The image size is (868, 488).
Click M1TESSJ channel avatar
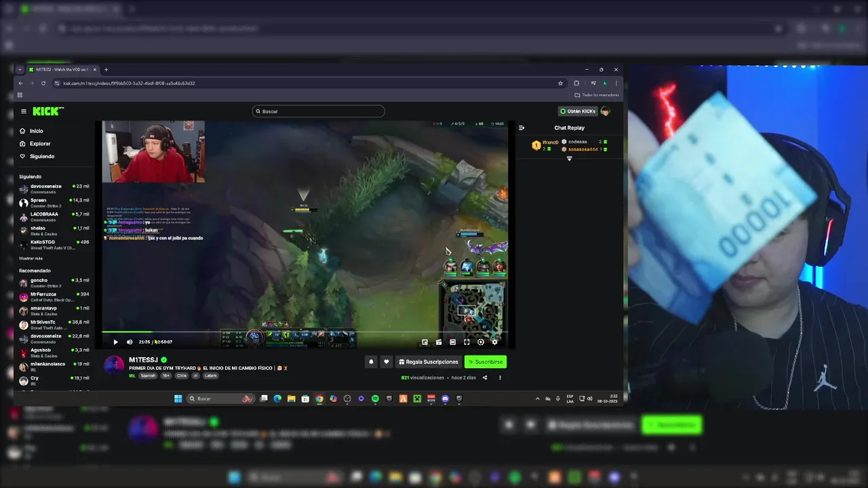point(114,365)
